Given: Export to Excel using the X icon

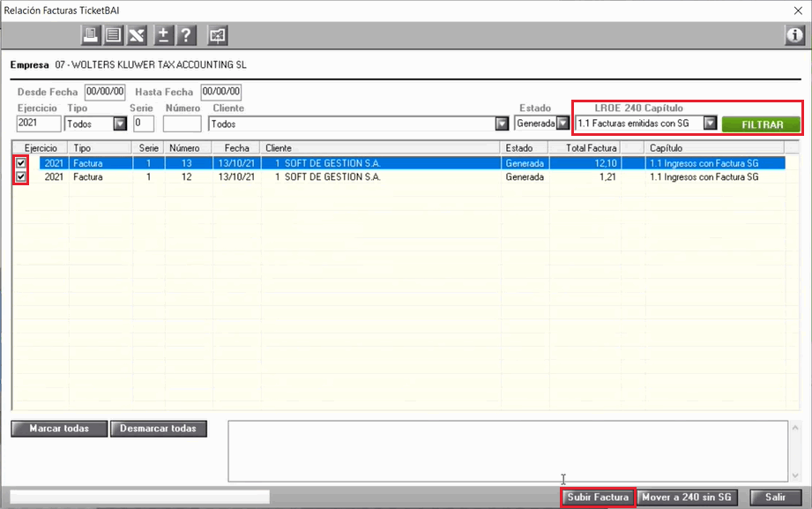Looking at the screenshot, I should click(137, 35).
